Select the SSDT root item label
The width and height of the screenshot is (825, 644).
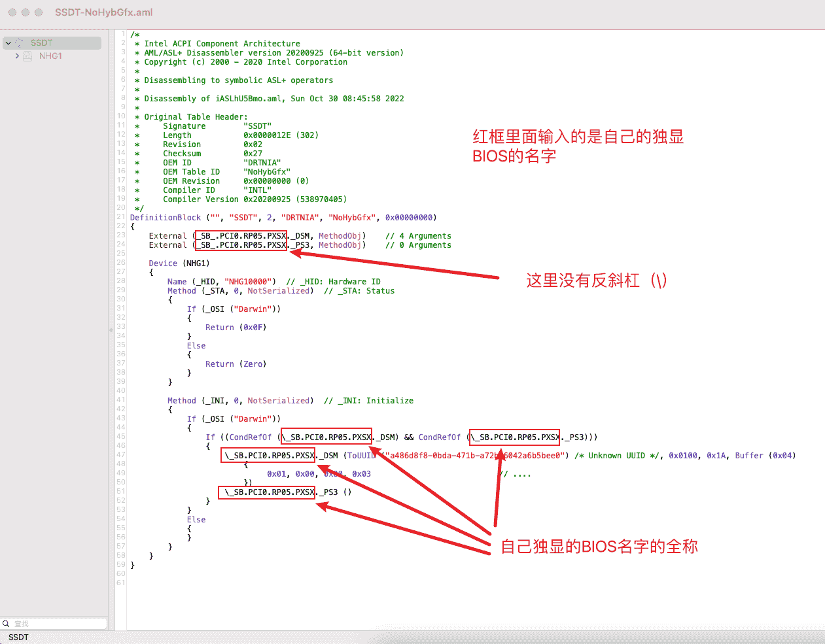pyautogui.click(x=41, y=43)
